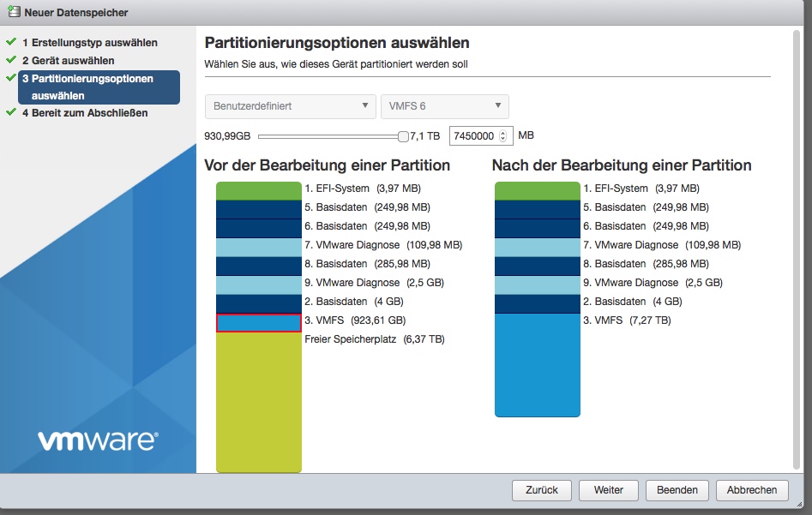Click the green EFI-System block in left diagram

(x=258, y=190)
